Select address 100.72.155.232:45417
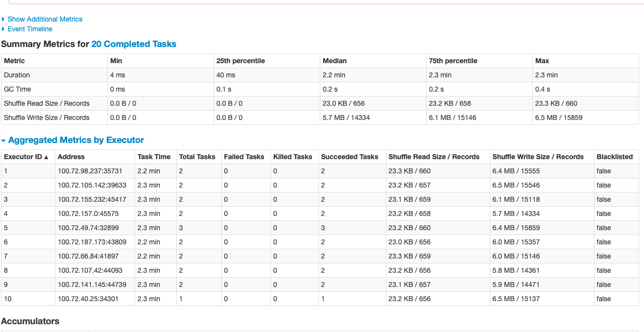The width and height of the screenshot is (644, 332). click(x=92, y=199)
